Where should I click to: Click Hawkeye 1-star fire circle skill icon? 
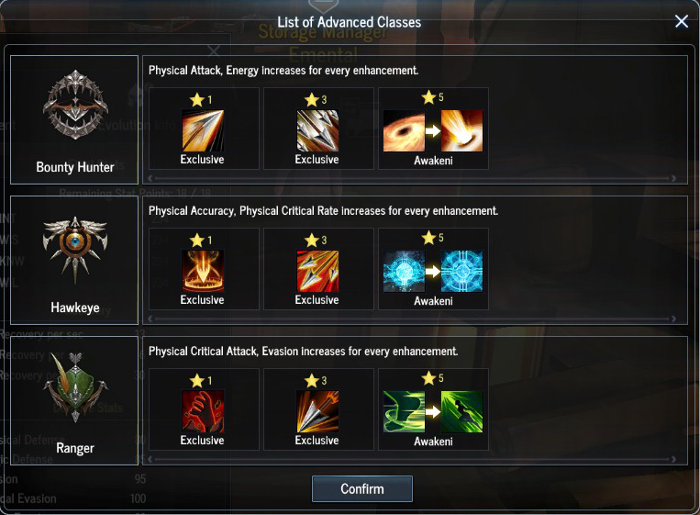pos(203,271)
